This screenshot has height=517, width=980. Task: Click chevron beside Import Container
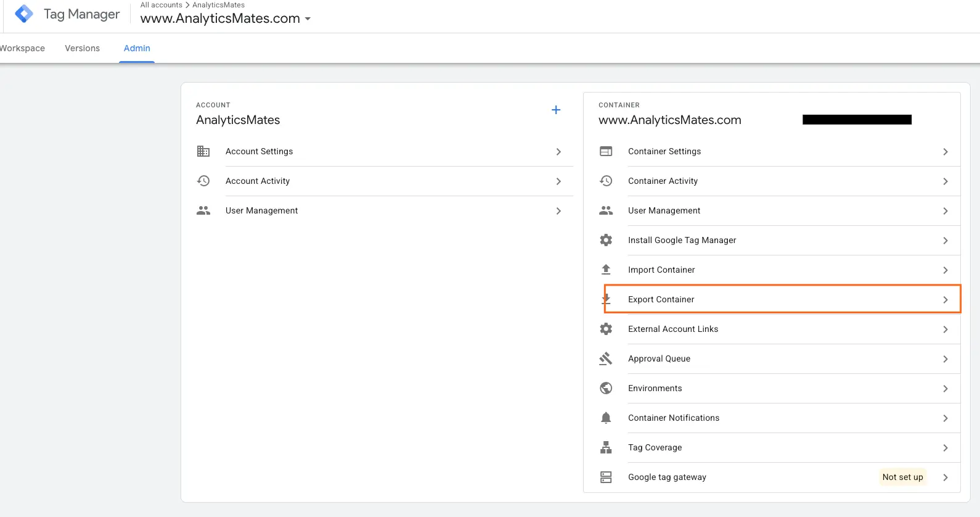click(945, 270)
